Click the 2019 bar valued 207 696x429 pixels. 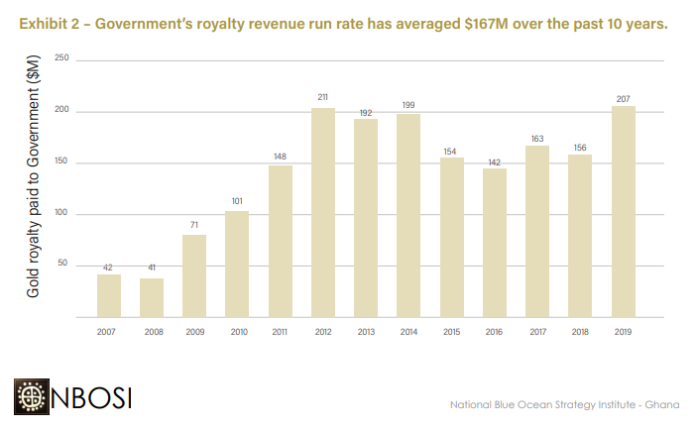pos(622,212)
